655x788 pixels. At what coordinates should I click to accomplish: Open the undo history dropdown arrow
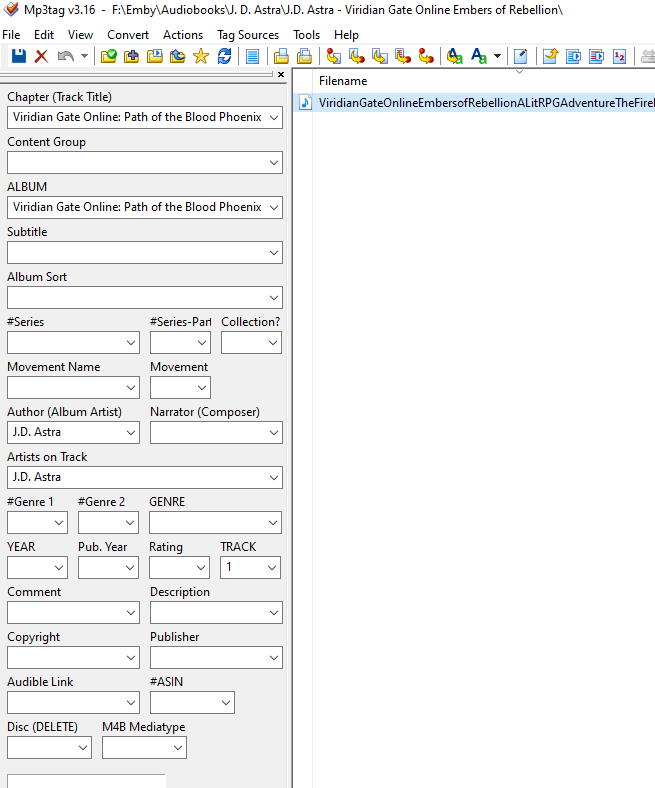tap(84, 56)
